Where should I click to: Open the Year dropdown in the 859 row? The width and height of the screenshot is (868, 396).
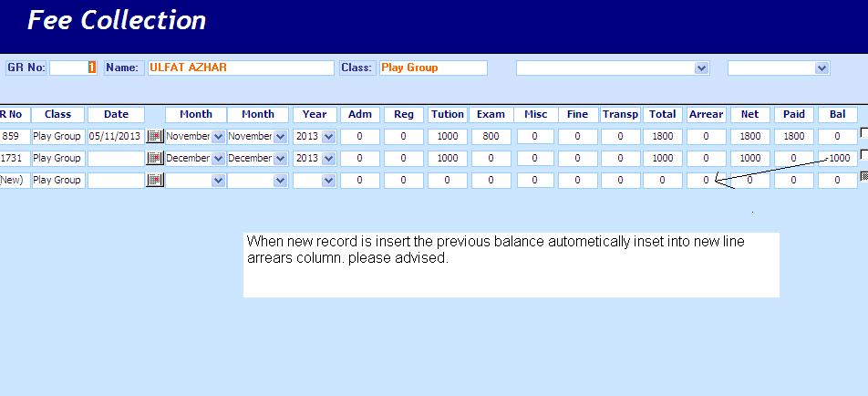point(329,136)
